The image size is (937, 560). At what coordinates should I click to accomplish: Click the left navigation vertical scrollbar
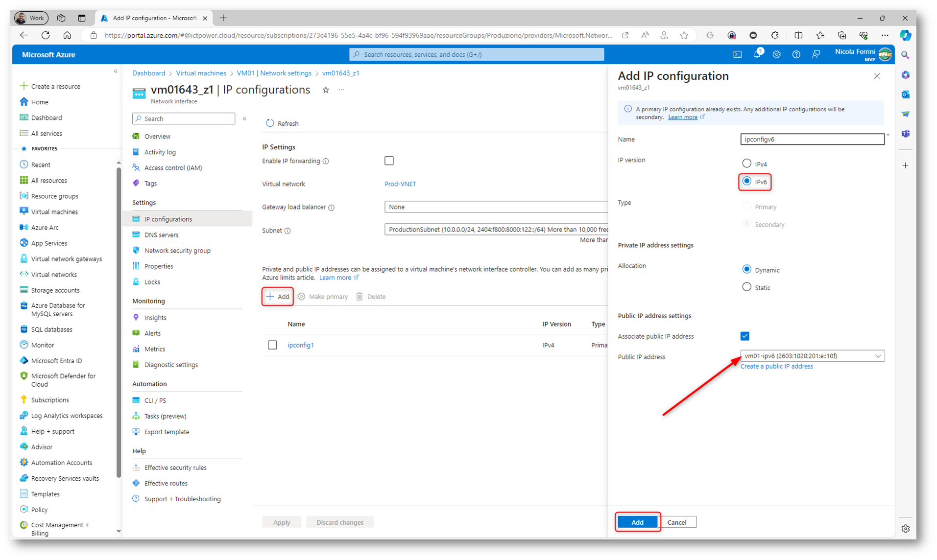click(x=119, y=322)
